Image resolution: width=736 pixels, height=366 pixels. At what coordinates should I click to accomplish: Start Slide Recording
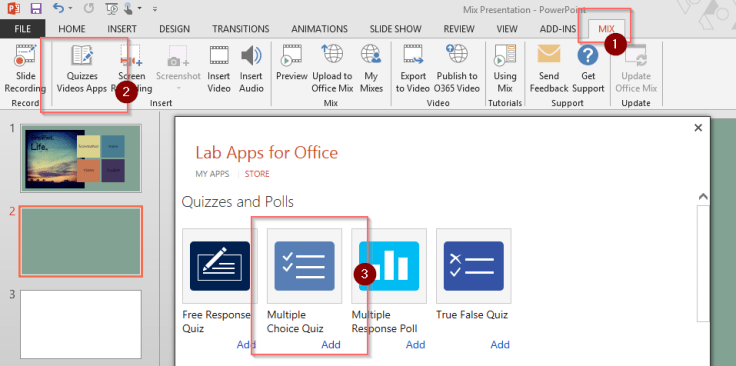click(25, 69)
